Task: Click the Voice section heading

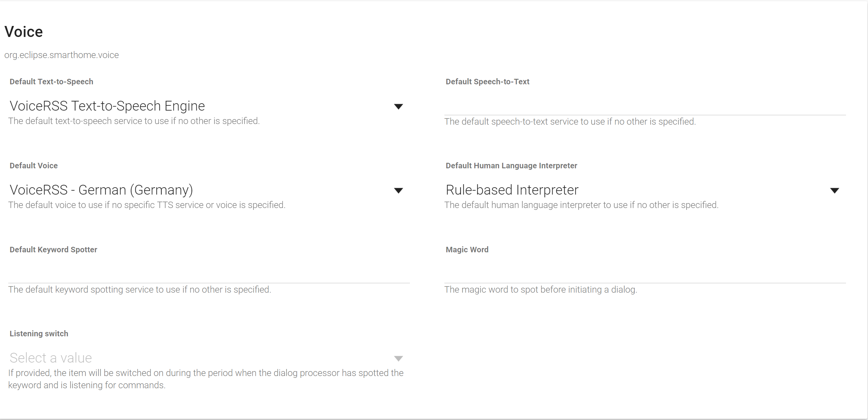Action: point(23,32)
